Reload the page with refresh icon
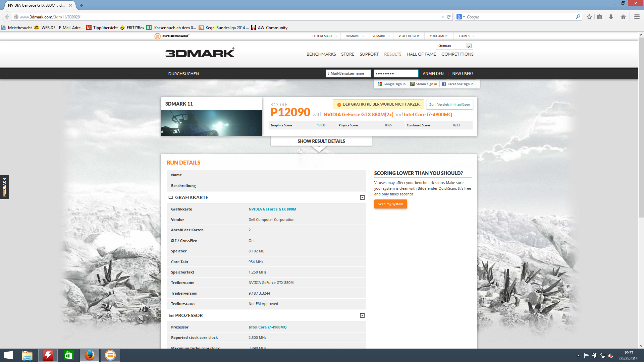The height and width of the screenshot is (362, 644). point(448,17)
